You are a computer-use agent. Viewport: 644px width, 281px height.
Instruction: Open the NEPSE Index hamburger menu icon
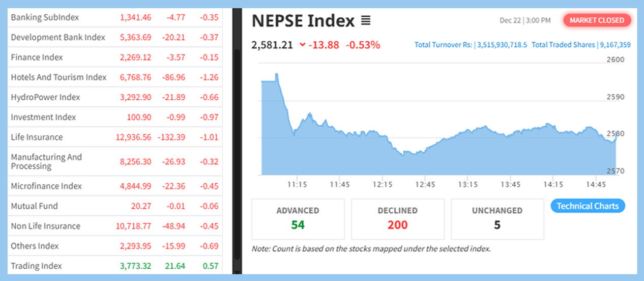(x=366, y=21)
